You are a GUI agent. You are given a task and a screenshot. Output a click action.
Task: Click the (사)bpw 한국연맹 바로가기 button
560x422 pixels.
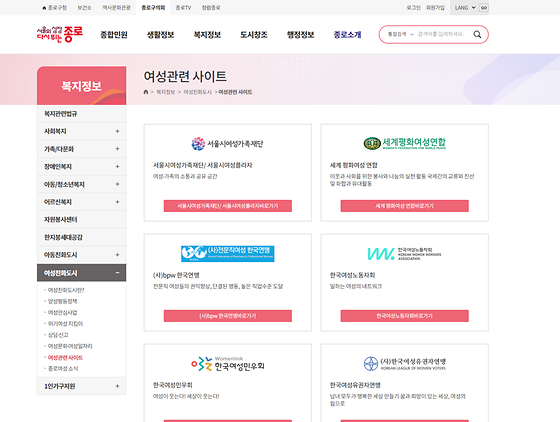click(x=228, y=316)
